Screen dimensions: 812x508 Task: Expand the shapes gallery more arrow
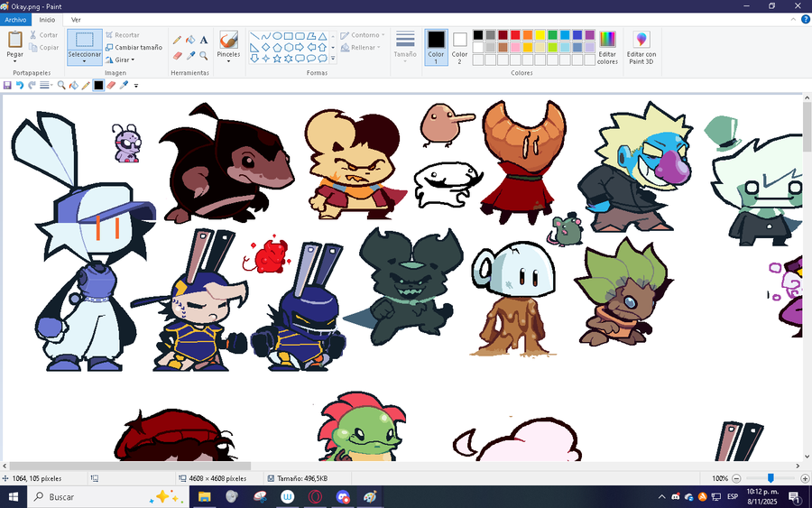(333, 59)
